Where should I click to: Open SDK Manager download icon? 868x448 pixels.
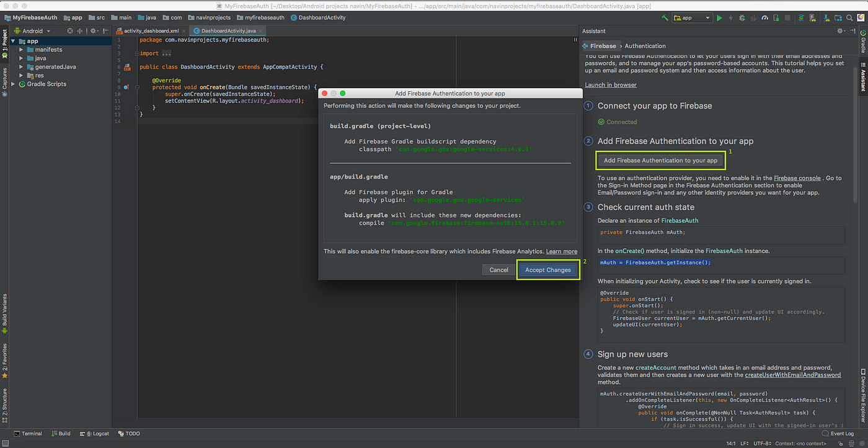pyautogui.click(x=826, y=18)
